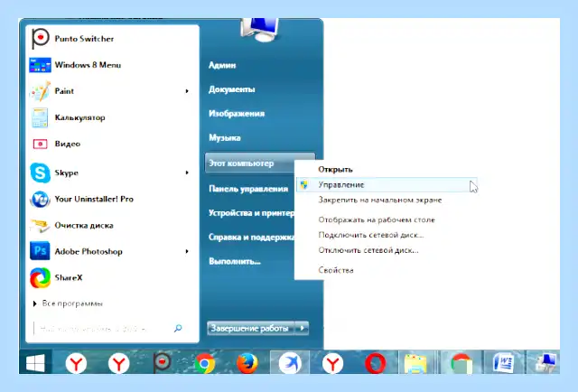Open Изображения from the Start menu
This screenshot has height=392, width=578.
click(x=237, y=114)
